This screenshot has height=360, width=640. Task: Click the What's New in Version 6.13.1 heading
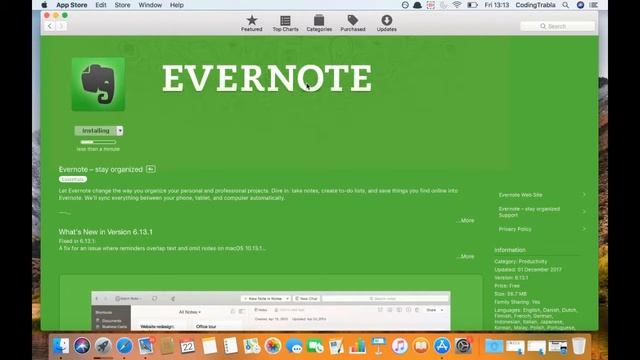click(x=105, y=232)
